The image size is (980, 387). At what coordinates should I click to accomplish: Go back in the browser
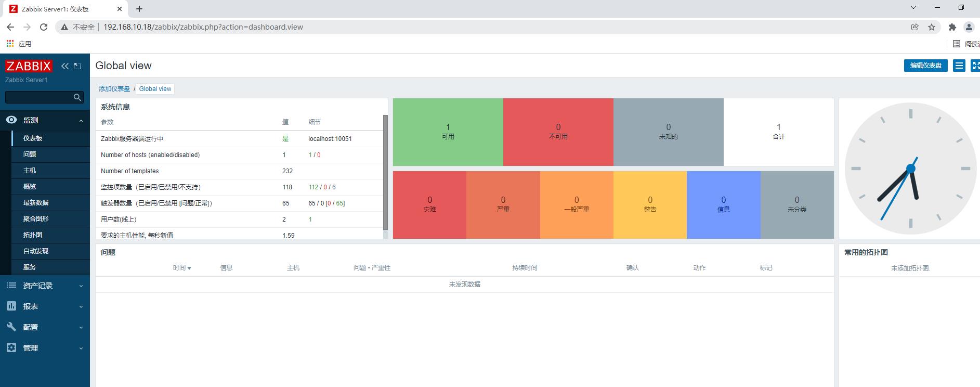click(x=10, y=27)
